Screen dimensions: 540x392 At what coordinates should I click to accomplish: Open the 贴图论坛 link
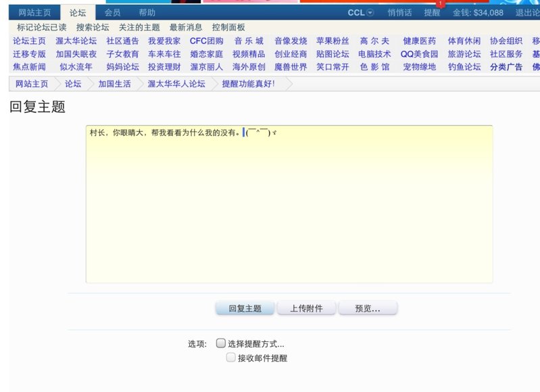[x=333, y=54]
